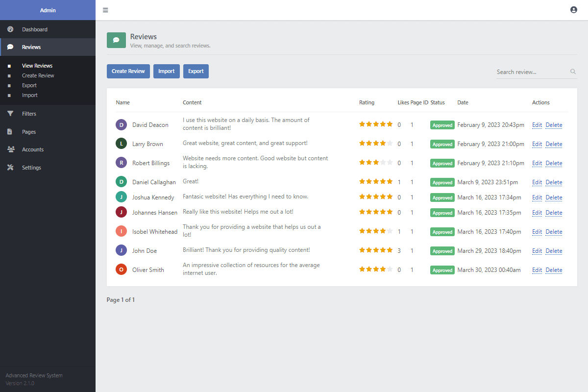Click Oliver Smith's star rating
The width and height of the screenshot is (588, 392).
click(376, 269)
